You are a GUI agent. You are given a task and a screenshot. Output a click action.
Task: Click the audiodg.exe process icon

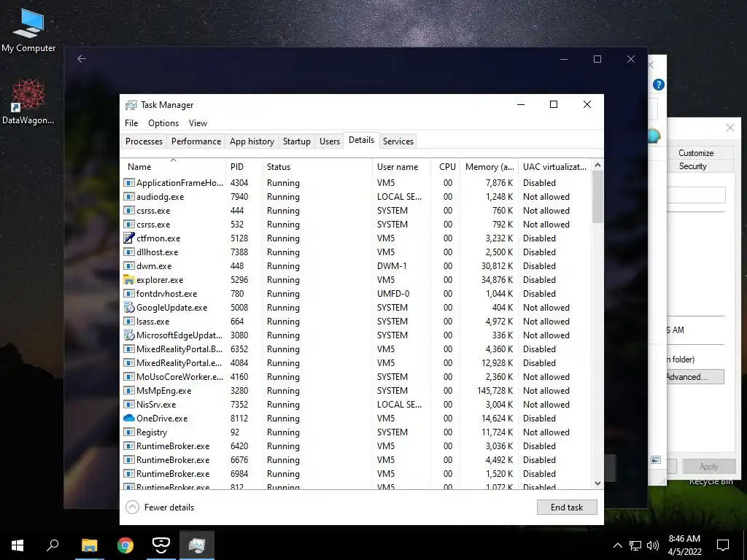pos(128,196)
